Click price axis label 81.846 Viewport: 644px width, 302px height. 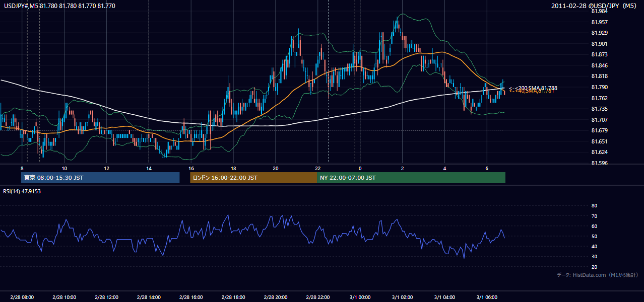tap(599, 65)
